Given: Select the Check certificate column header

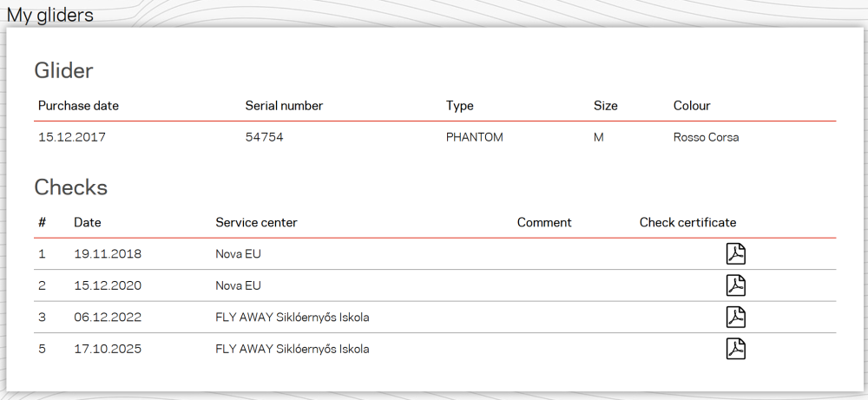Looking at the screenshot, I should tap(687, 222).
